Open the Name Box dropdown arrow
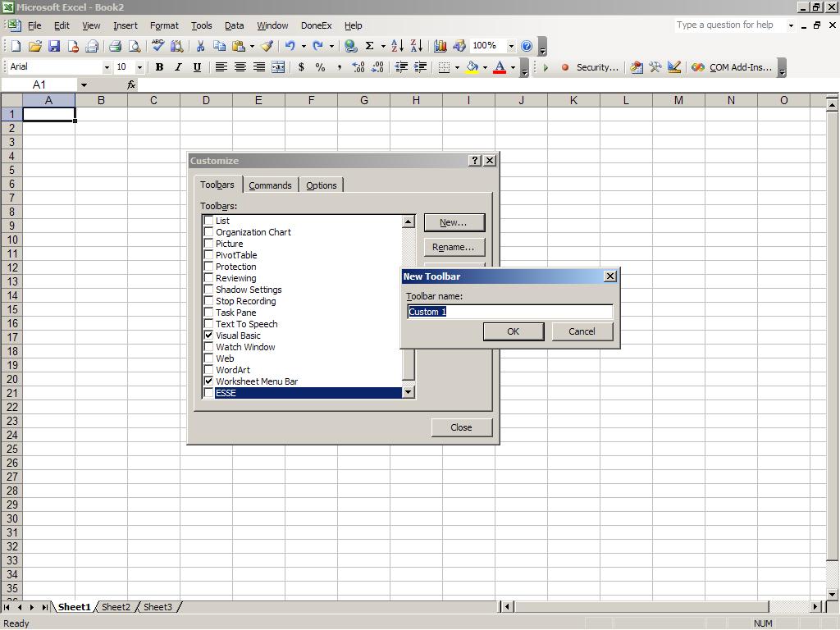840x630 pixels. point(84,84)
